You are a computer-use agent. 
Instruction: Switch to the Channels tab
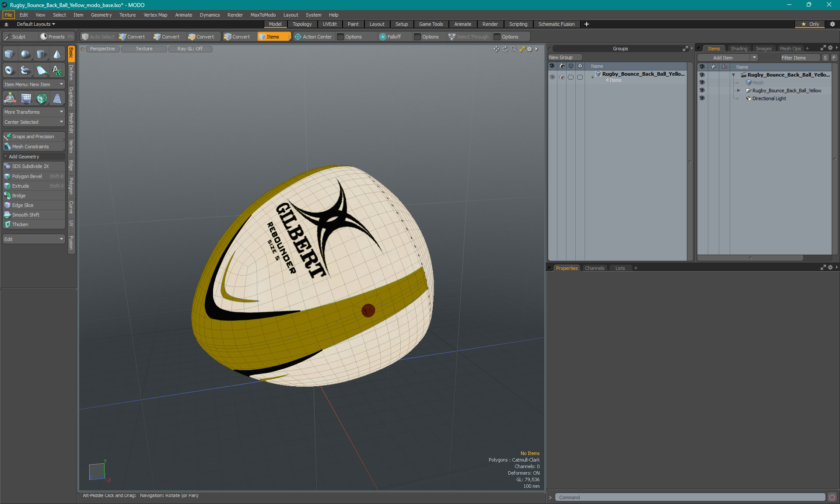click(594, 268)
